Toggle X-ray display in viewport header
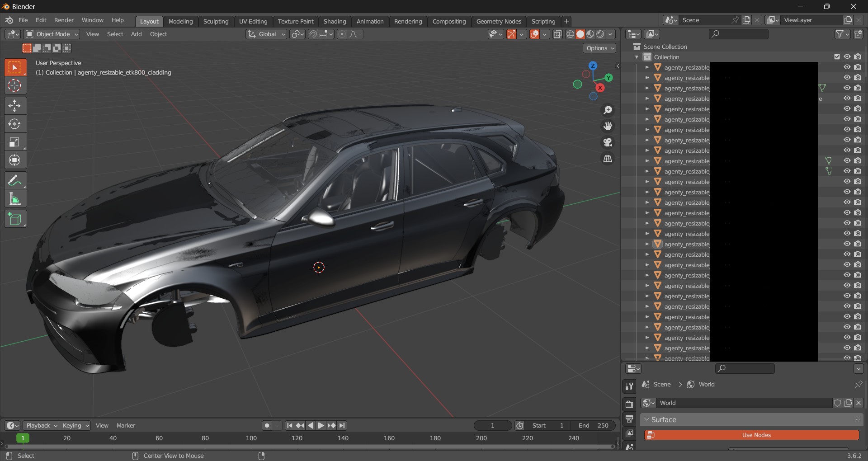 tap(557, 34)
